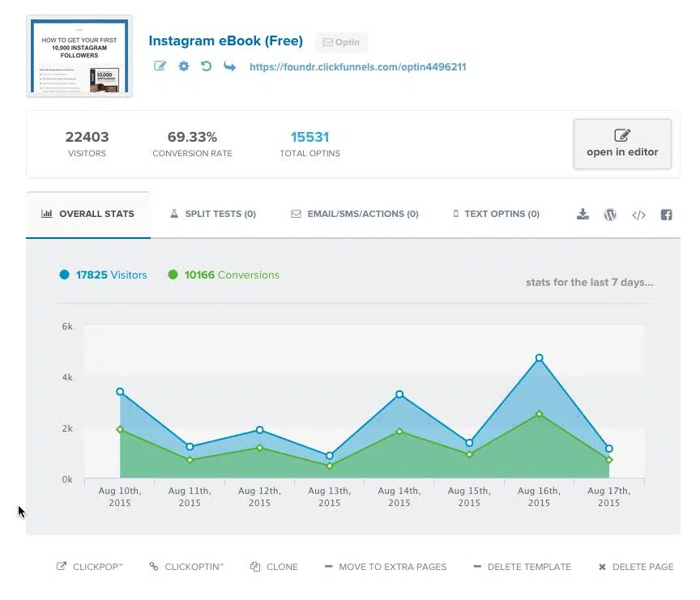The image size is (700, 600).
Task: Click the eBook page thumbnail
Action: [x=79, y=56]
